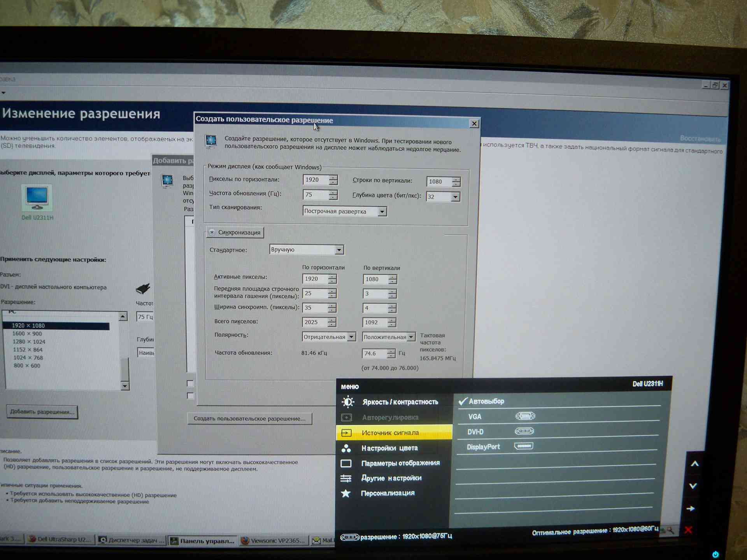Viewport: 747px width, 560px height.
Task: Click the Создать пользовательское разрешение button
Action: coord(249,418)
